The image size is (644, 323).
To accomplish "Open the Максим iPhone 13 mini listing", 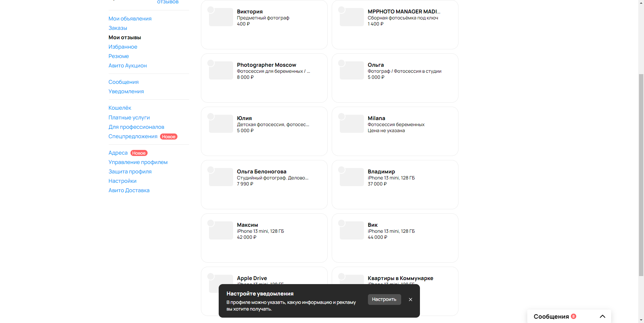I will pyautogui.click(x=264, y=238).
